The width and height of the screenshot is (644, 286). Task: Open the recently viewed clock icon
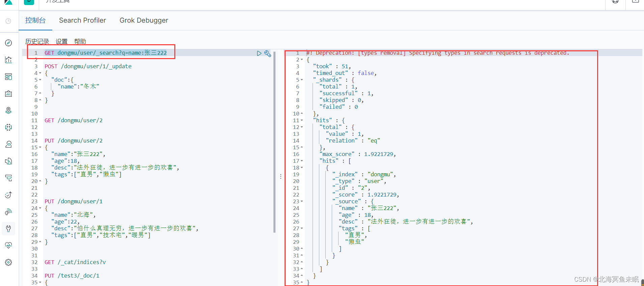tap(8, 21)
